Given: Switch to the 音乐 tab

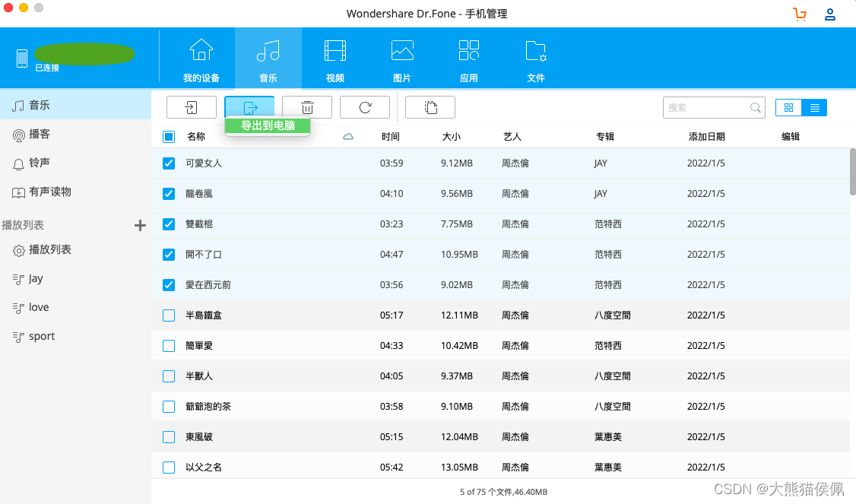Looking at the screenshot, I should pyautogui.click(x=268, y=59).
